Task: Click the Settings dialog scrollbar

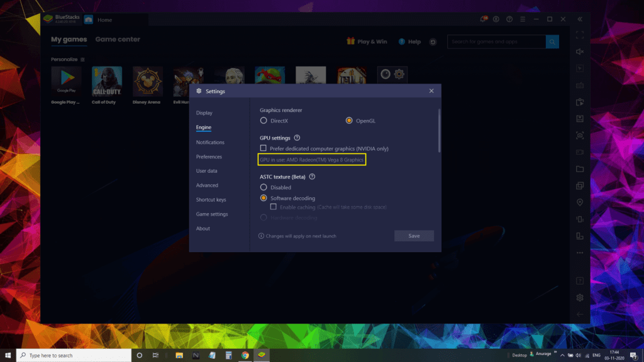Action: (439, 131)
